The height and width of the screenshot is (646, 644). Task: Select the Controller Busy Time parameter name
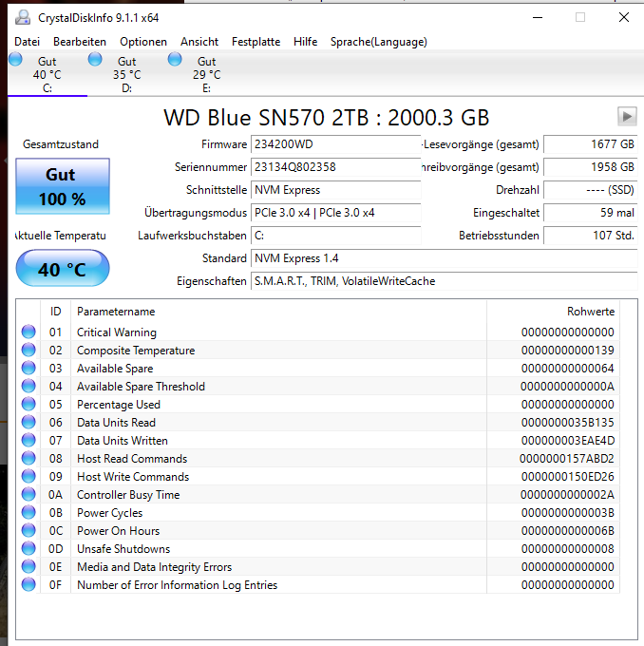tap(128, 495)
